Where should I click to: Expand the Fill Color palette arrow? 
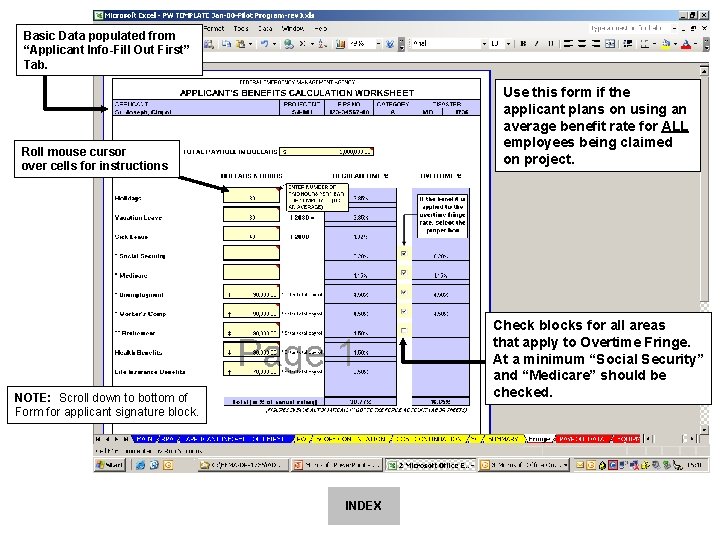[x=675, y=44]
